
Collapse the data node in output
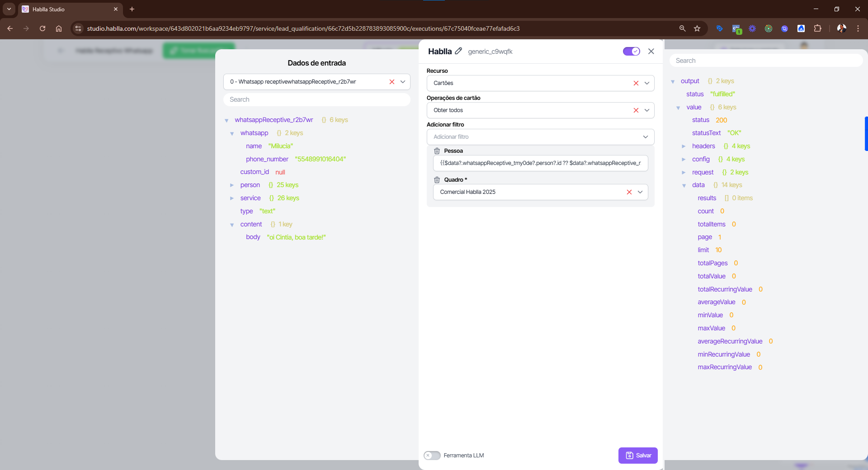pyautogui.click(x=684, y=185)
